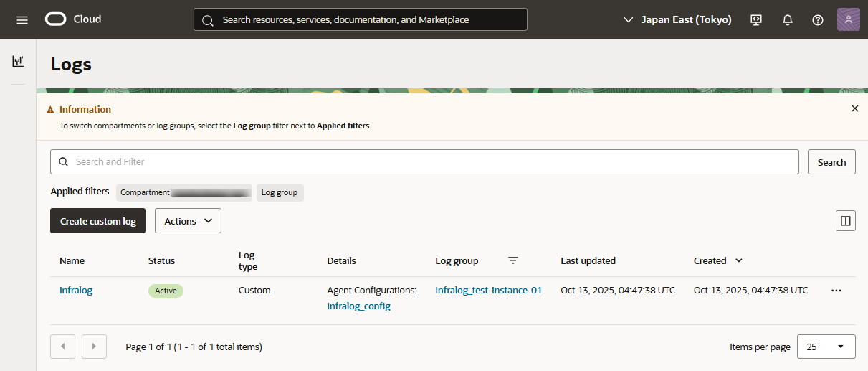The width and height of the screenshot is (868, 371).
Task: Open the column layout manager icon
Action: pyautogui.click(x=845, y=221)
